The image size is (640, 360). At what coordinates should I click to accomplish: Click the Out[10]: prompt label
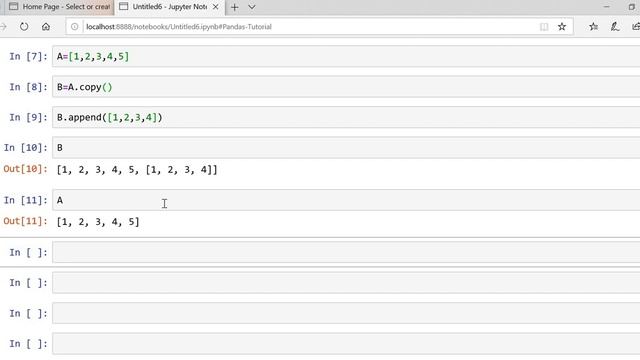tap(25, 169)
